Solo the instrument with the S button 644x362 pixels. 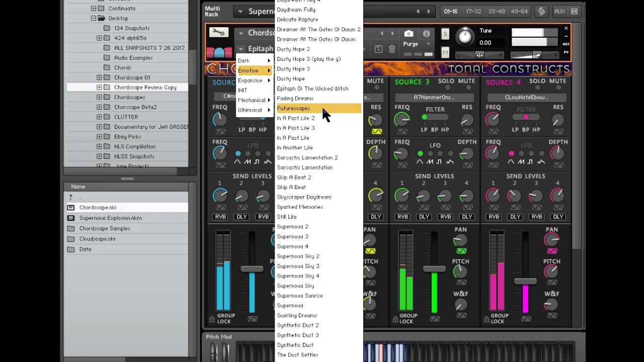[445, 34]
